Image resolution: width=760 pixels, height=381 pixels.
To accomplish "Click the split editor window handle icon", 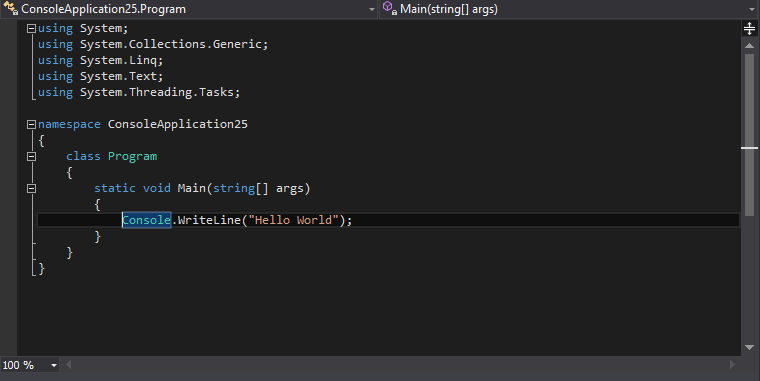I will click(x=749, y=29).
